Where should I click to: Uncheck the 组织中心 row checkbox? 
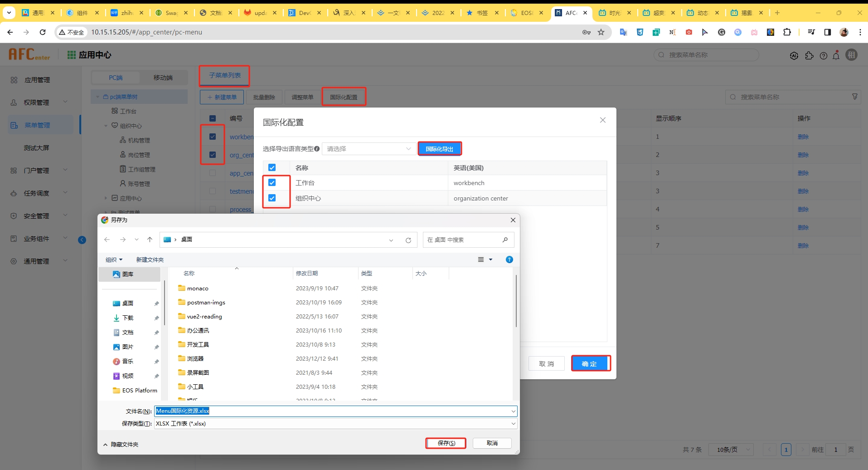coord(272,198)
